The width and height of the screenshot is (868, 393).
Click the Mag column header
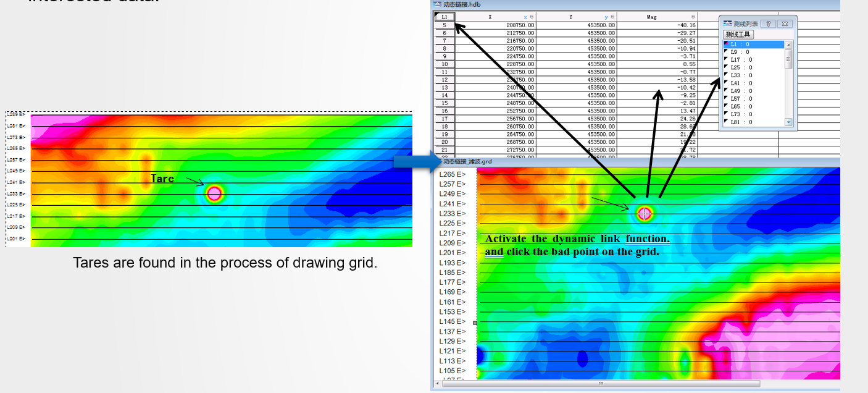coord(652,17)
